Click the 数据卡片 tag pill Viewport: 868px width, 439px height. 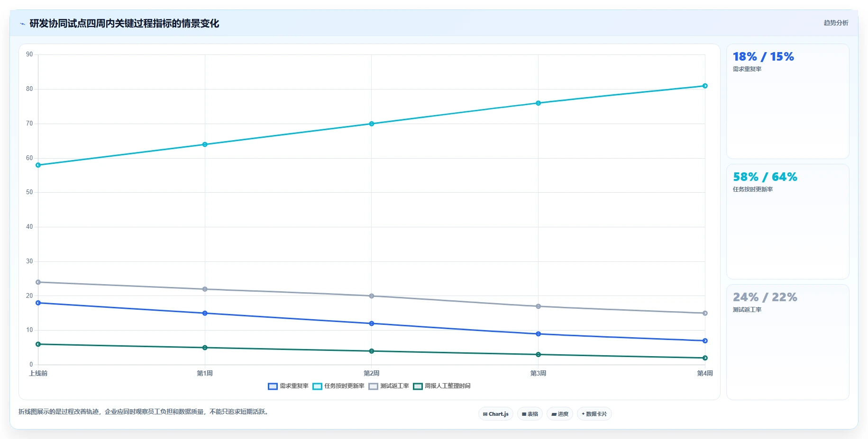coord(594,414)
